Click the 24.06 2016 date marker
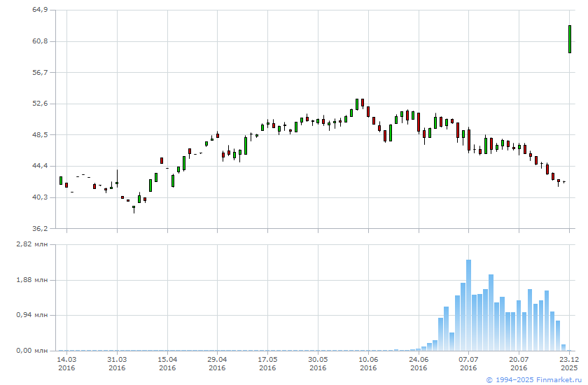588x385 pixels. pyautogui.click(x=419, y=363)
